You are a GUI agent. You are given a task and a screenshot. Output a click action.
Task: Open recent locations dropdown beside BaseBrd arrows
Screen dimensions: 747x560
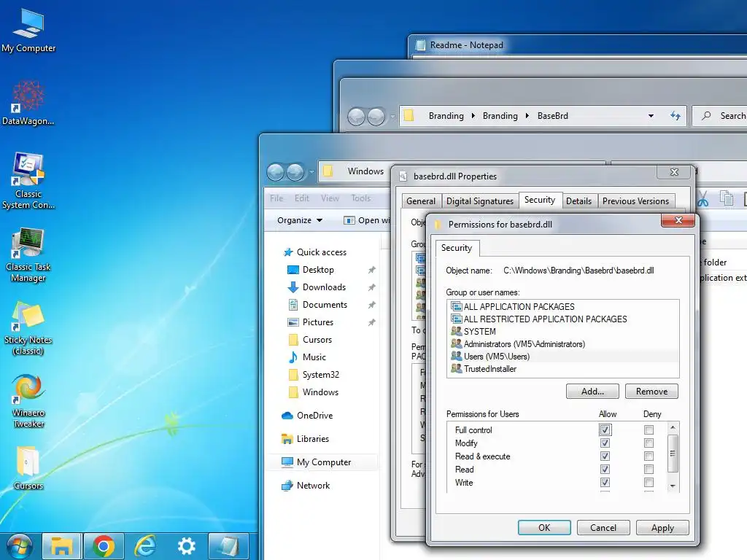tap(392, 116)
